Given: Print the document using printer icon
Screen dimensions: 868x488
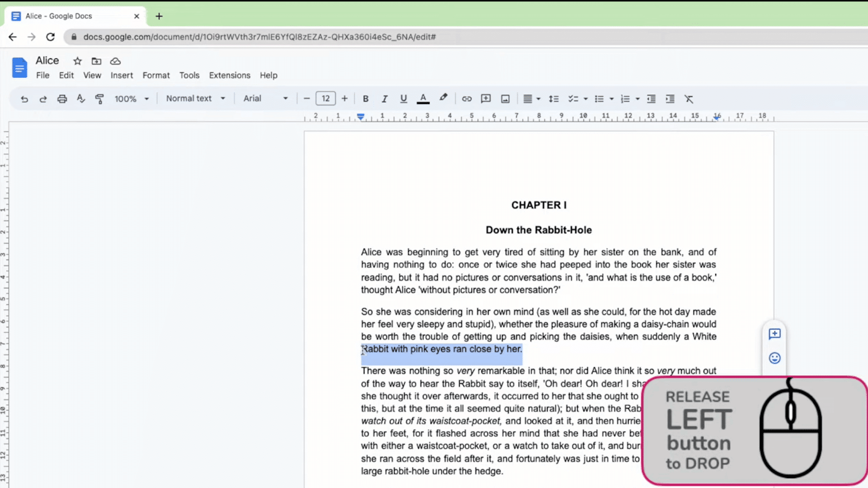Looking at the screenshot, I should tap(62, 99).
